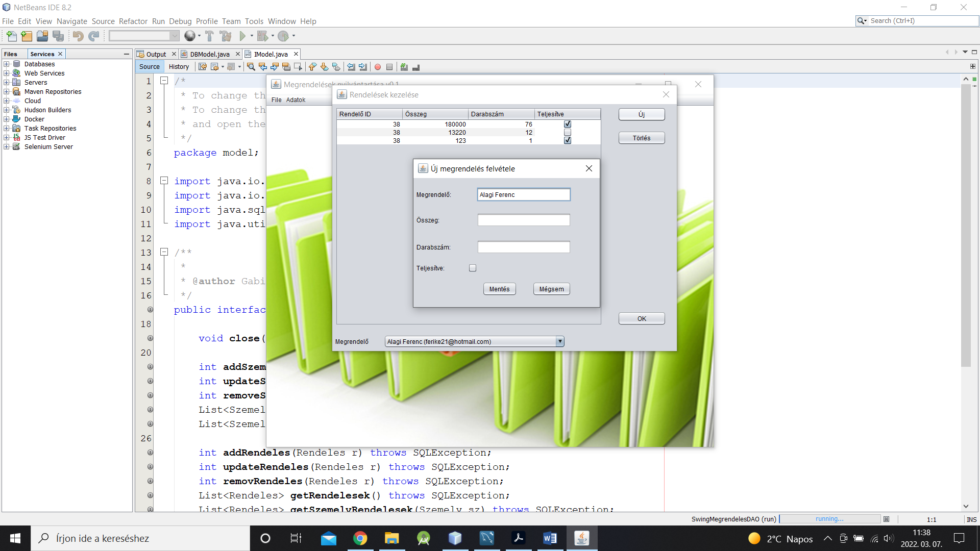Screen dimensions: 980x551
Task: Open Chrome from the taskbar
Action: pos(360,538)
